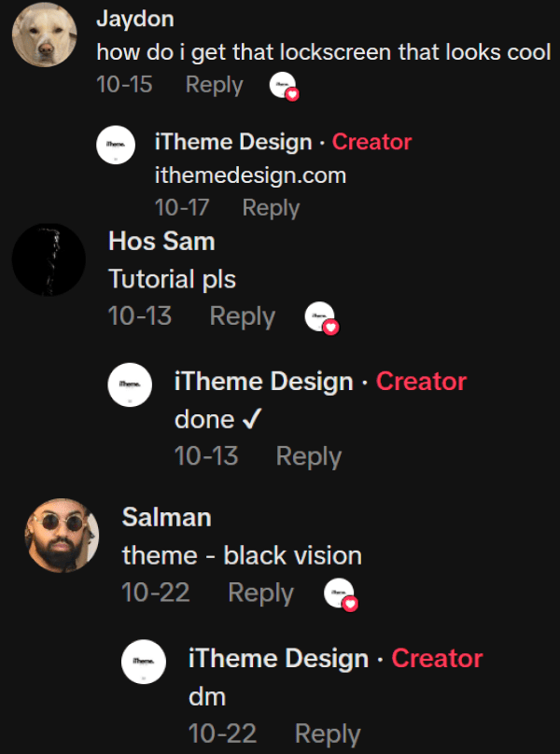The height and width of the screenshot is (754, 560).
Task: Reply to the ithemedesign.com comment
Action: click(x=271, y=208)
